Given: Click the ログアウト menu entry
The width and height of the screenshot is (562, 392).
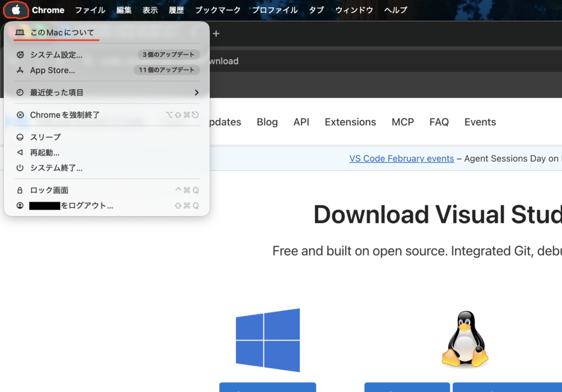Looking at the screenshot, I should point(86,206).
